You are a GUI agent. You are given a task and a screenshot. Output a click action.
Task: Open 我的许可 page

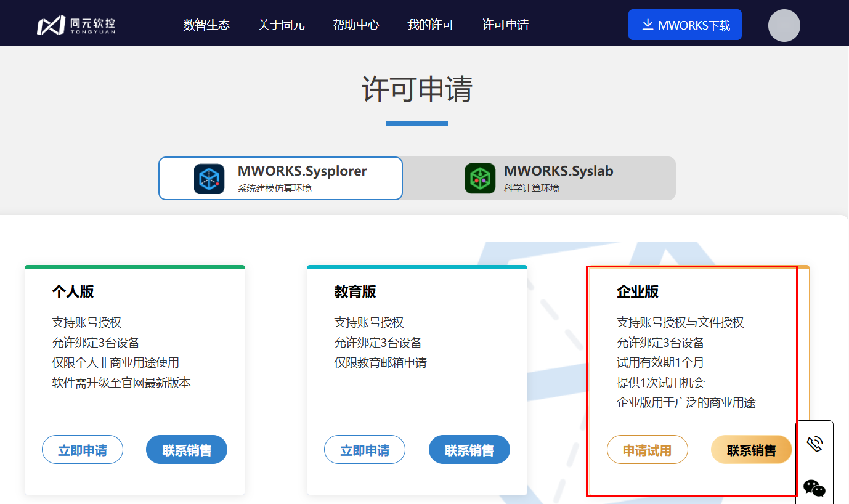tap(430, 25)
